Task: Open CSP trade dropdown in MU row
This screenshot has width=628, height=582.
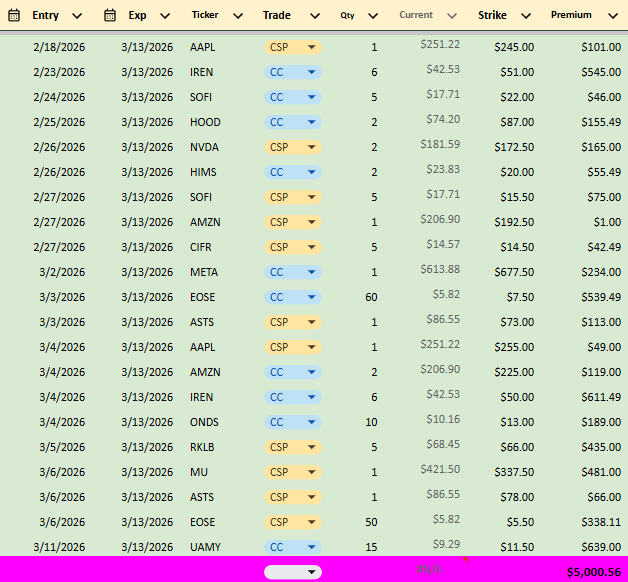Action: click(293, 472)
